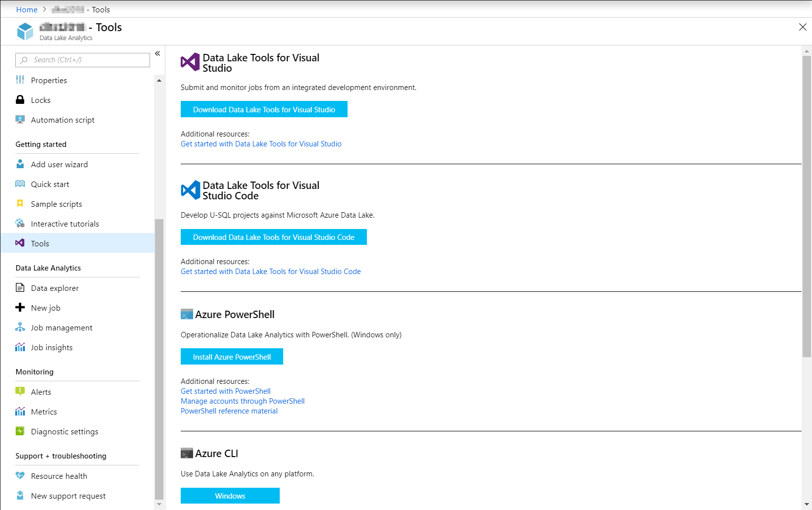This screenshot has width=812, height=510.
Task: Select New job menu item
Action: (78, 308)
